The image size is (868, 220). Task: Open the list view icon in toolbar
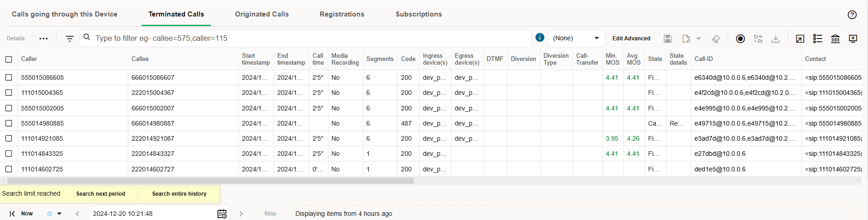coord(818,38)
